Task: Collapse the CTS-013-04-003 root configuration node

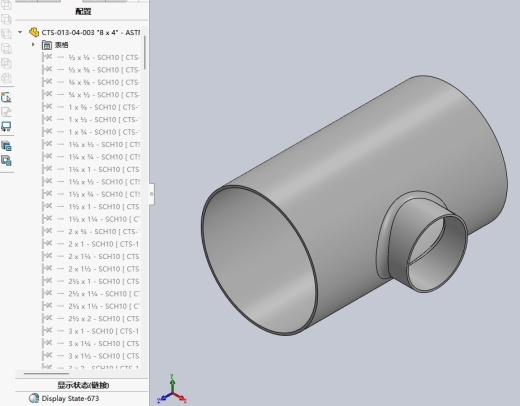Action: click(x=20, y=32)
